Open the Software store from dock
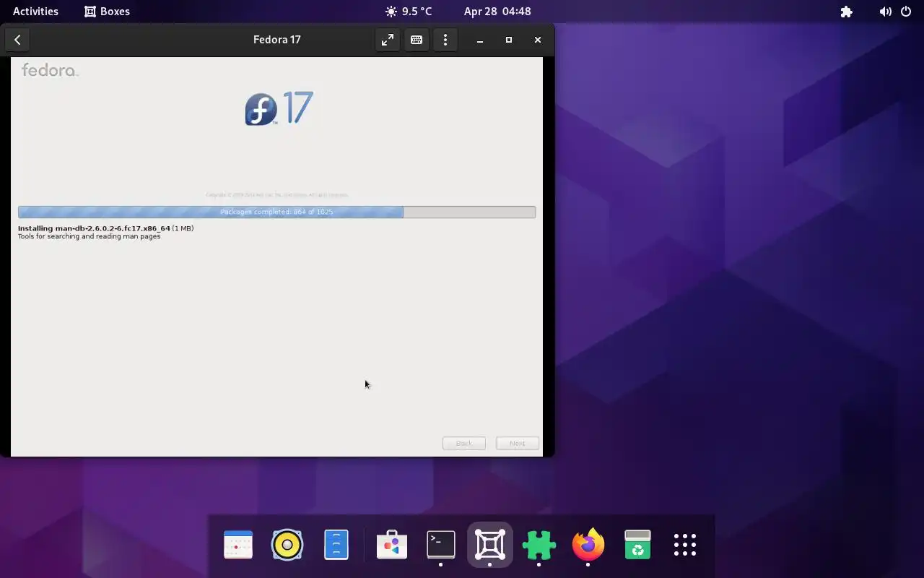 tap(392, 545)
